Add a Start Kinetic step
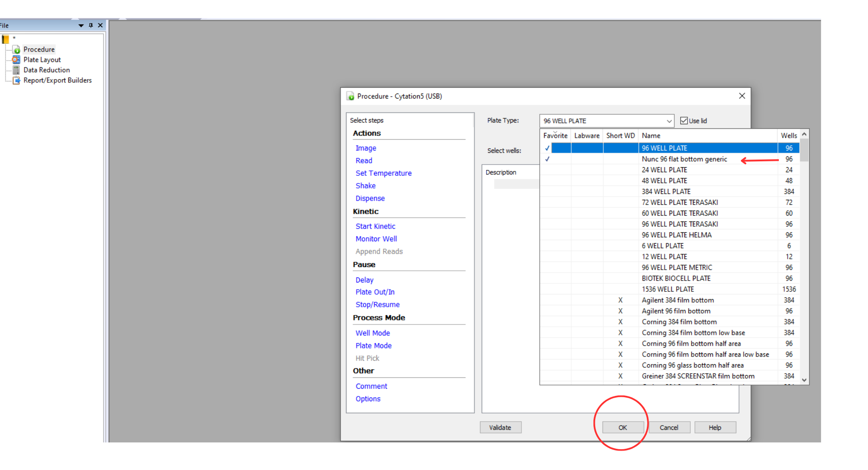This screenshot has width=868, height=470. 375,226
